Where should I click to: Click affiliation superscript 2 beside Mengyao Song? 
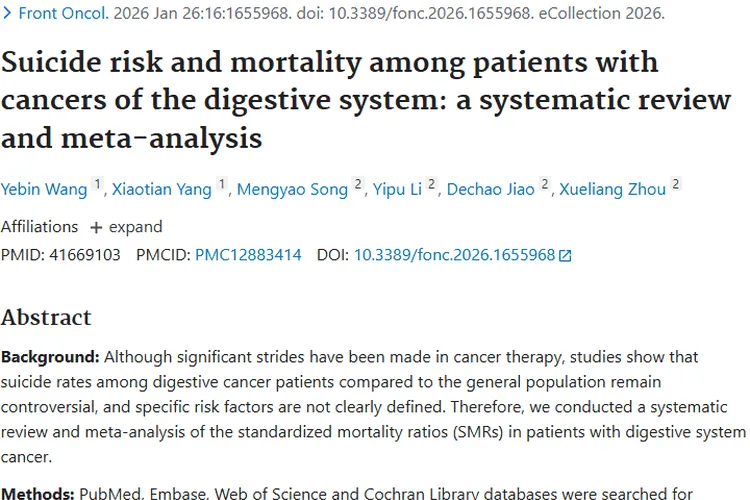point(358,185)
